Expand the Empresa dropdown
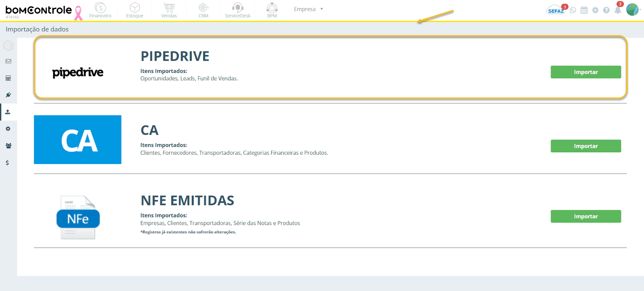The width and height of the screenshot is (644, 291). pyautogui.click(x=308, y=9)
